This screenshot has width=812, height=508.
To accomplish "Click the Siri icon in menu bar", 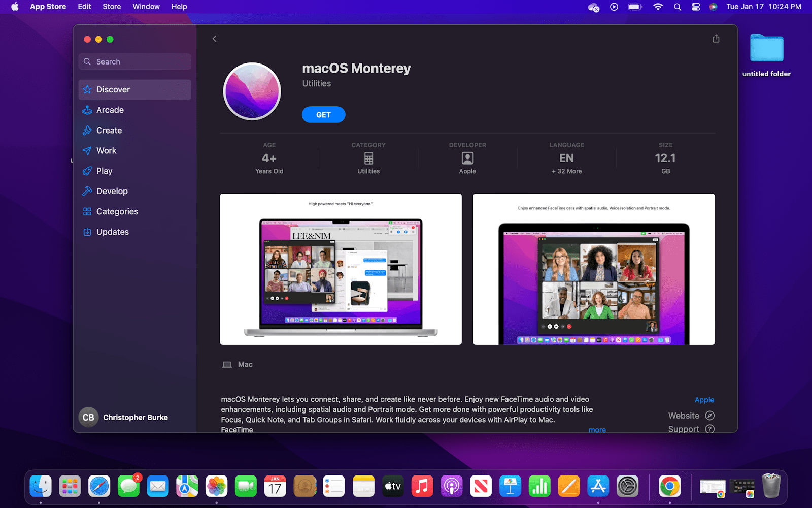I will tap(714, 7).
